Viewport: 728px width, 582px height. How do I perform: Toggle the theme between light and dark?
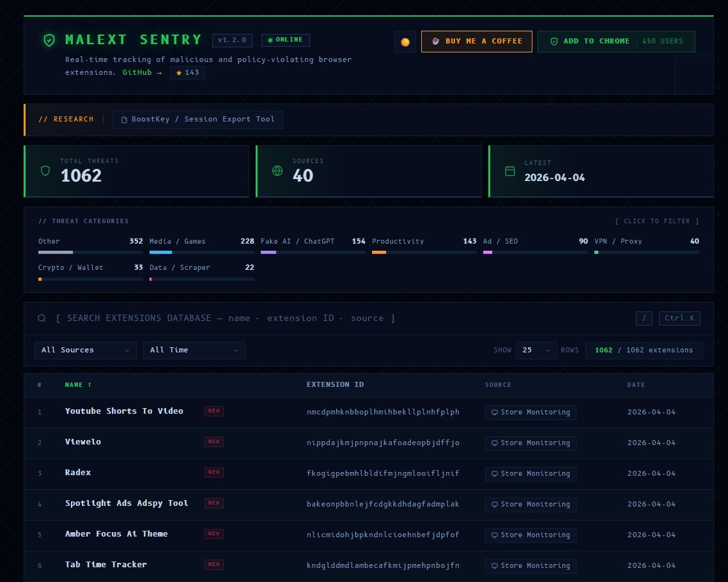[405, 41]
